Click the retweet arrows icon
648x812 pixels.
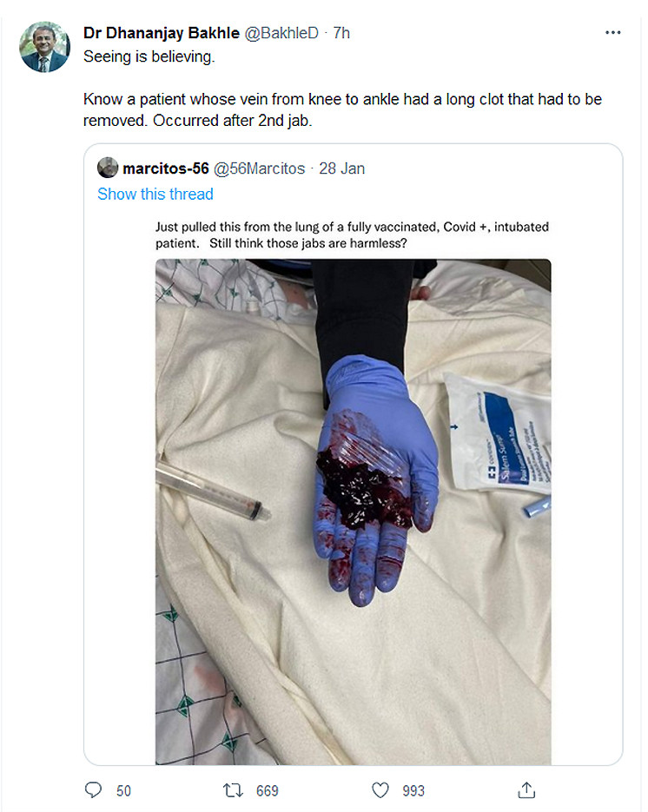[x=232, y=789]
